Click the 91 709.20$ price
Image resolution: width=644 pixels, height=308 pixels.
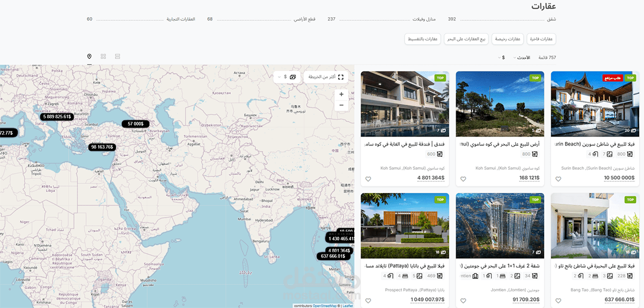click(526, 300)
